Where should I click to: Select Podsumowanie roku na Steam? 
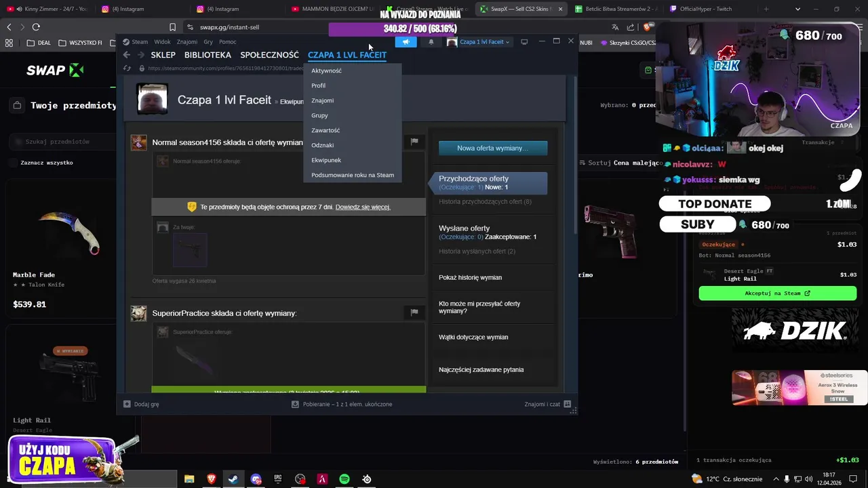[x=353, y=175]
